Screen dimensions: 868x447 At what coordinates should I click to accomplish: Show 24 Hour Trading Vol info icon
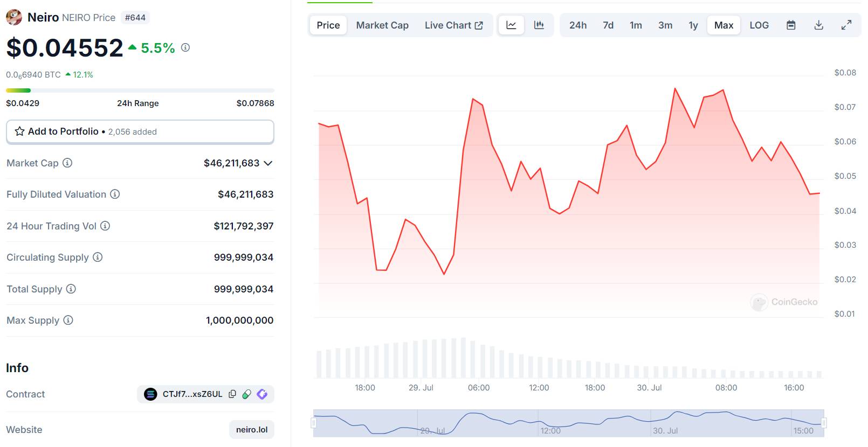pyautogui.click(x=105, y=226)
